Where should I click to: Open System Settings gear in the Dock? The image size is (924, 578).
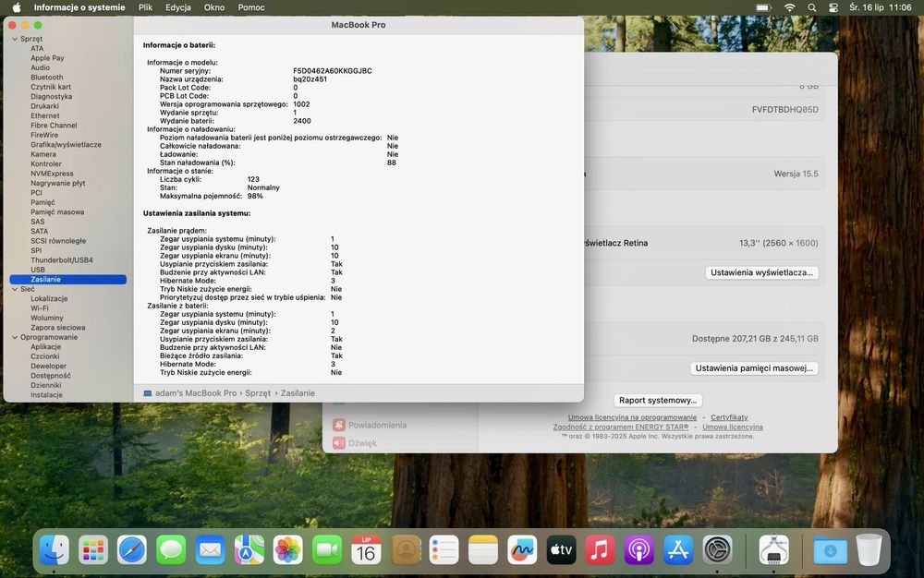click(717, 550)
